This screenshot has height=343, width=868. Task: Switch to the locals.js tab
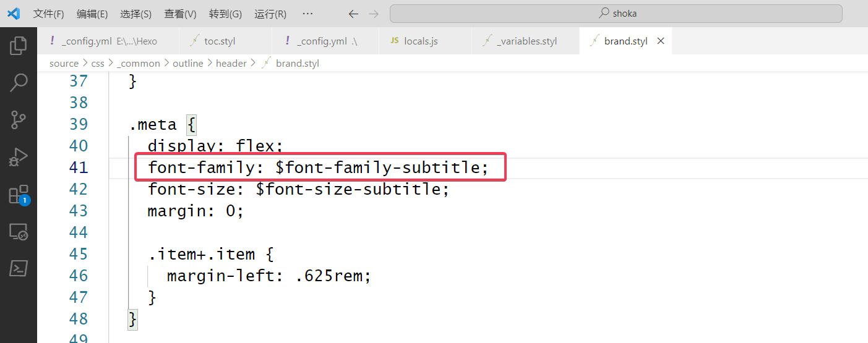[x=421, y=41]
